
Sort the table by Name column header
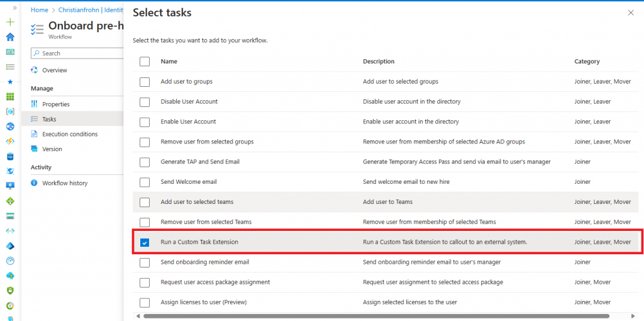169,62
